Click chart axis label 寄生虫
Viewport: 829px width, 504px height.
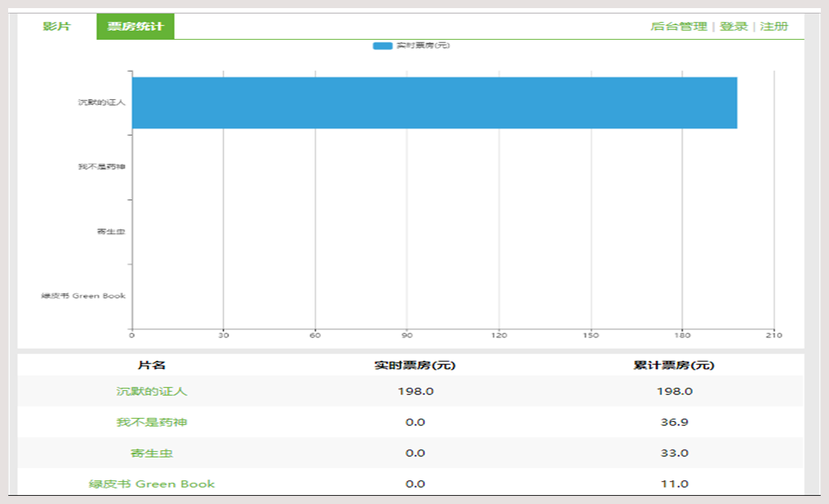(x=111, y=232)
